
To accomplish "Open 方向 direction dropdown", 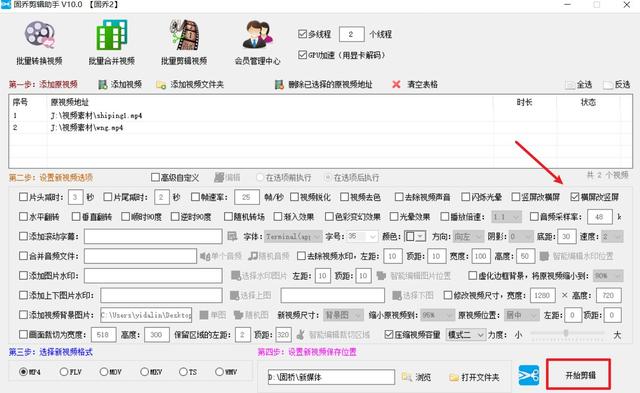I will coord(468,236).
